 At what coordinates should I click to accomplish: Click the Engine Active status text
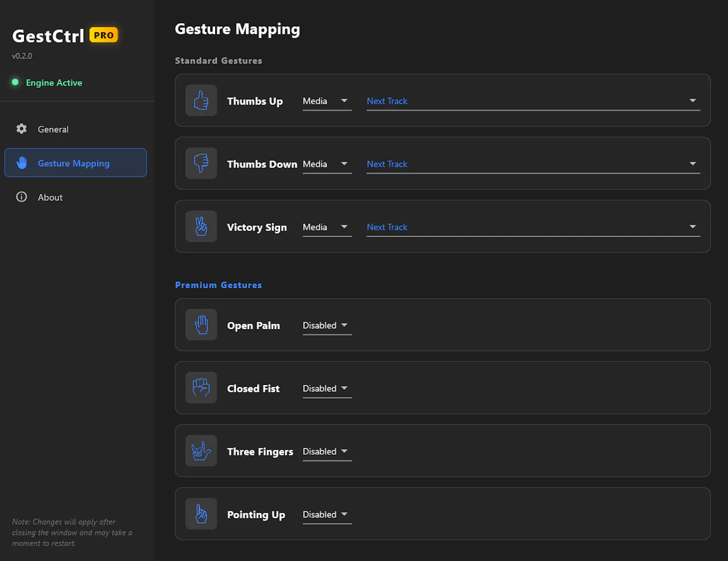54,83
